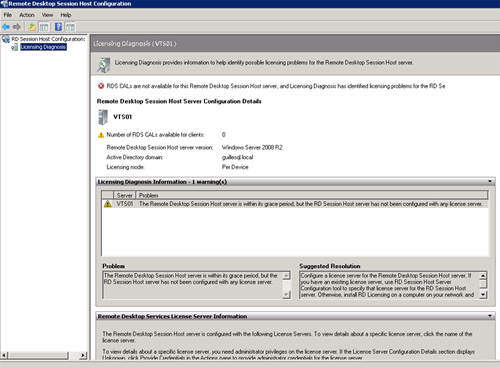Click the Windows Server 2008 R2 version value
Image resolution: width=500 pixels, height=367 pixels.
[252, 147]
